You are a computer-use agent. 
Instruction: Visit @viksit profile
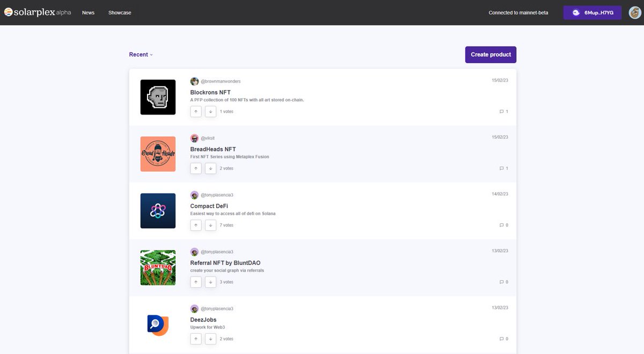click(208, 138)
